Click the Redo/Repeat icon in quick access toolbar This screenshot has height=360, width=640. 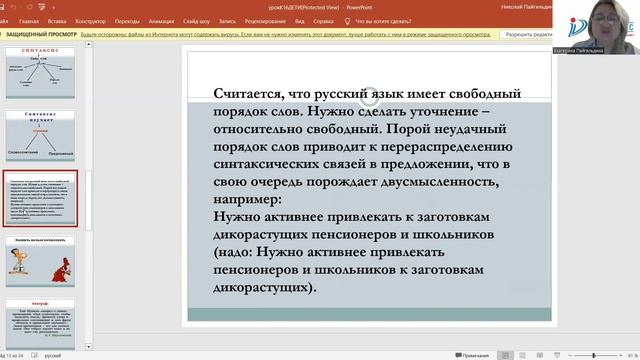(x=29, y=7)
